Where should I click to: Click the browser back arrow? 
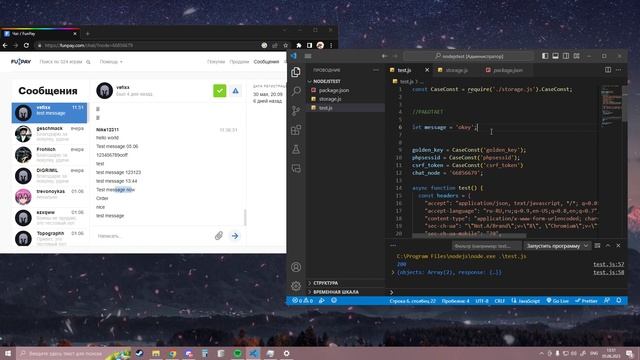point(5,45)
